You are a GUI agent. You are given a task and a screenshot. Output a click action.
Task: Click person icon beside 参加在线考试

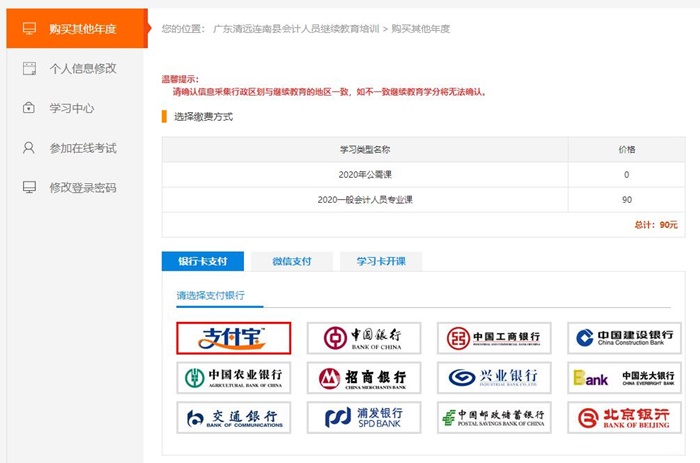coord(29,148)
